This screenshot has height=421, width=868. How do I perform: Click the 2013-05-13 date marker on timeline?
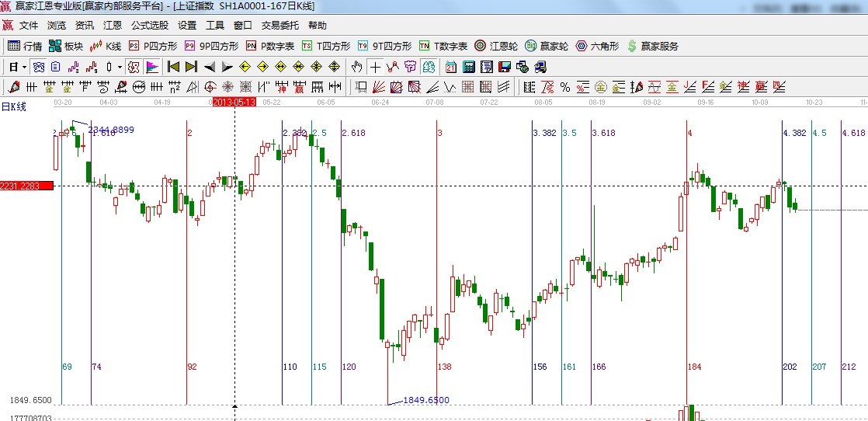click(x=234, y=102)
